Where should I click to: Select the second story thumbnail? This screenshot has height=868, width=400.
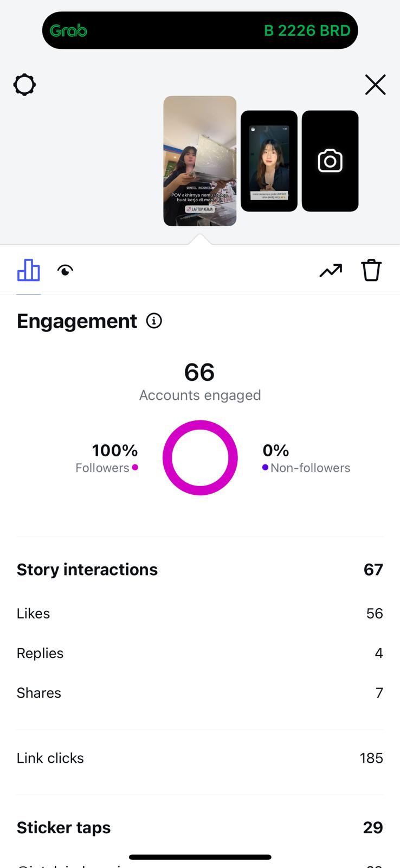269,161
